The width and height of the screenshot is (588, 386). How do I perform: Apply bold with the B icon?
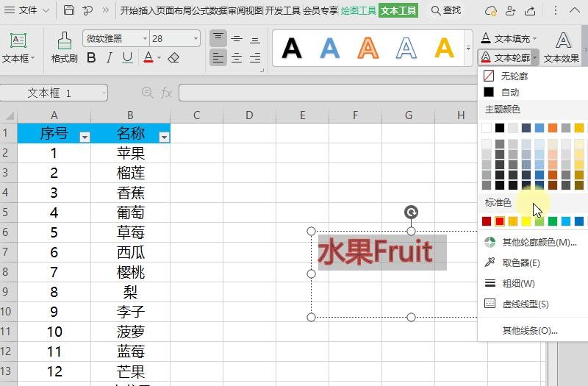(x=91, y=58)
